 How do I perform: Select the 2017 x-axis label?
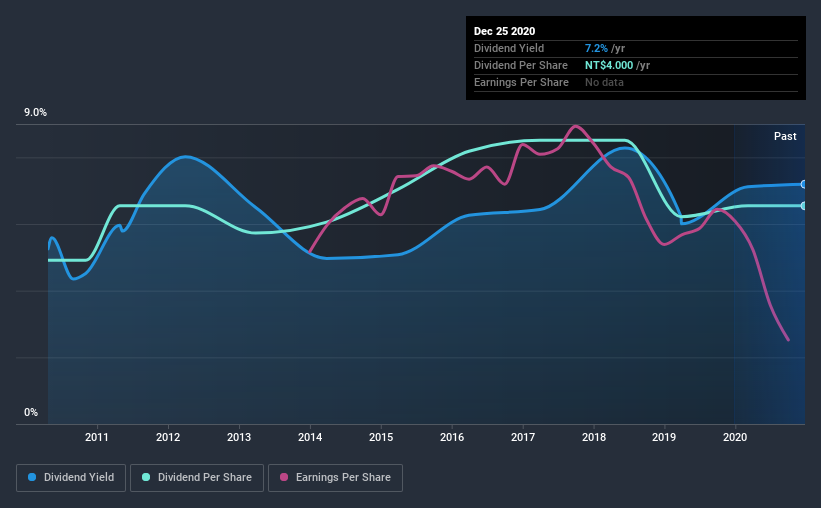523,437
